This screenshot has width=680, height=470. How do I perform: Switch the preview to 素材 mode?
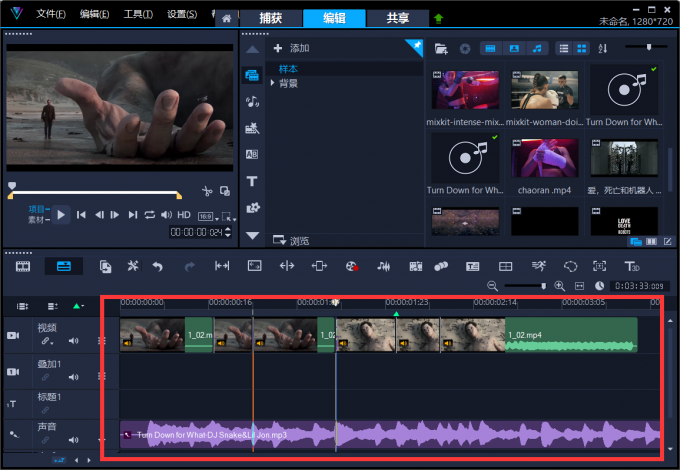point(38,220)
